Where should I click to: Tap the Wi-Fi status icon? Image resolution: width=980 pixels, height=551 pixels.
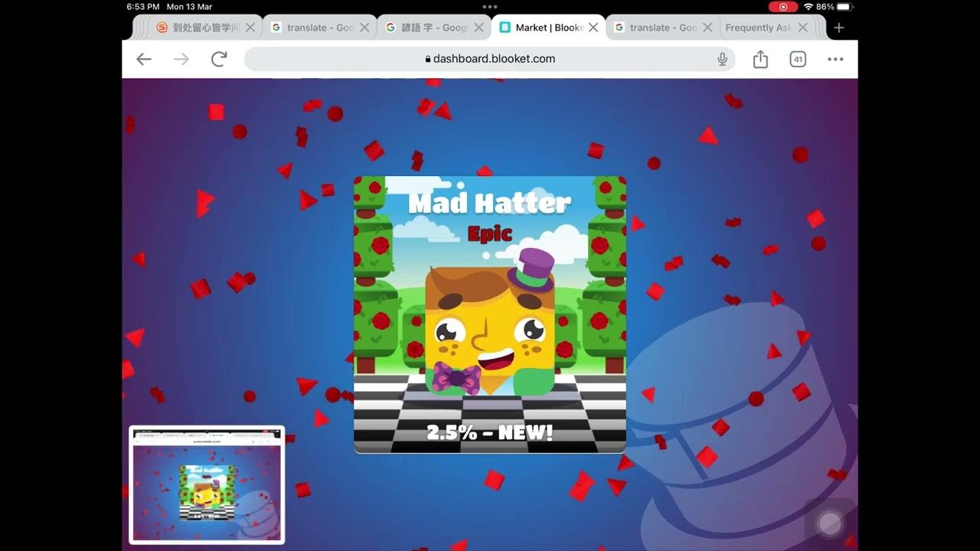pyautogui.click(x=808, y=6)
